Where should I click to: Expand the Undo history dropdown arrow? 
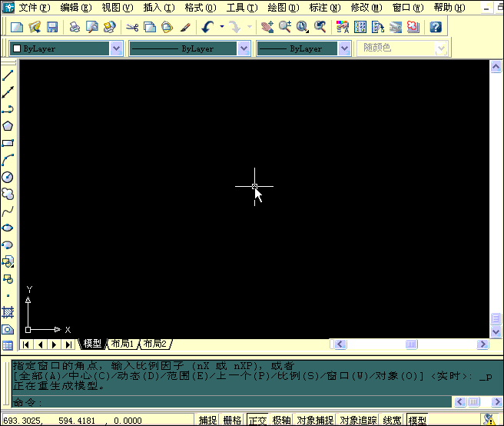pyautogui.click(x=222, y=27)
